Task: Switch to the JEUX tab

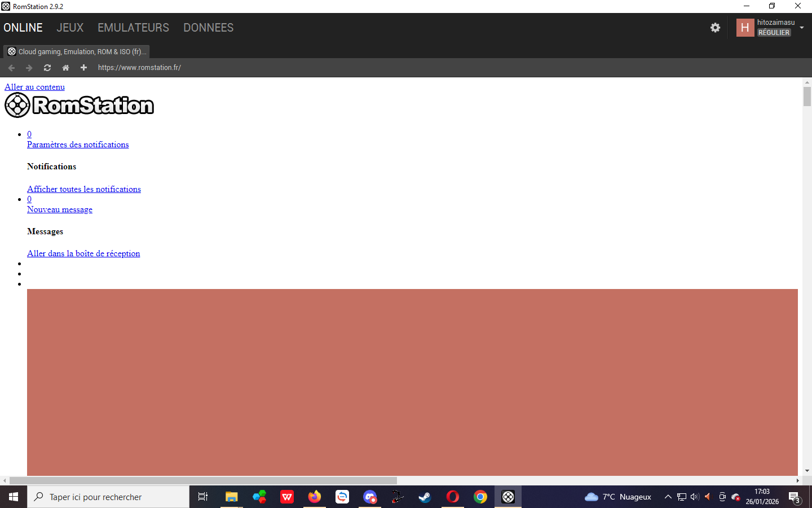Action: click(70, 28)
